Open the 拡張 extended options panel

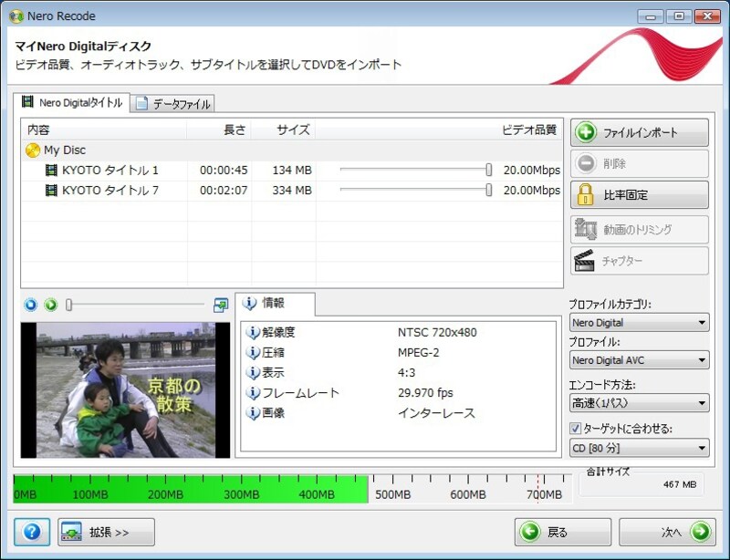(106, 532)
